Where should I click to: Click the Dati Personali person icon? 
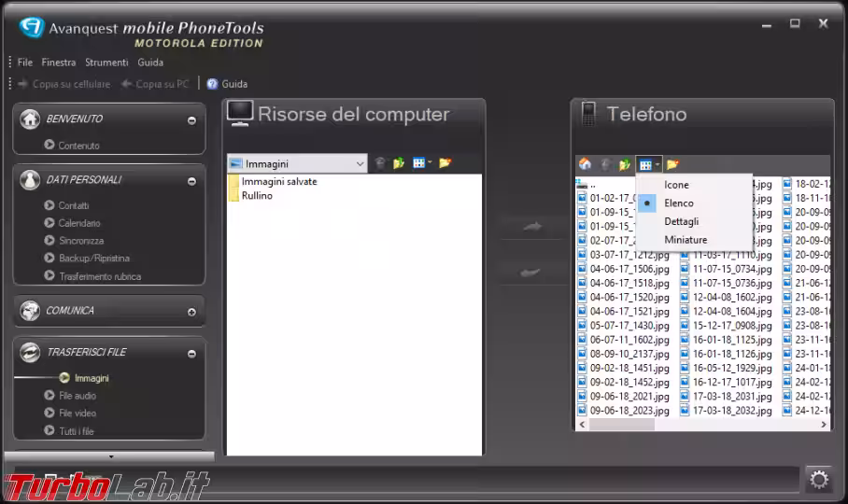point(30,180)
